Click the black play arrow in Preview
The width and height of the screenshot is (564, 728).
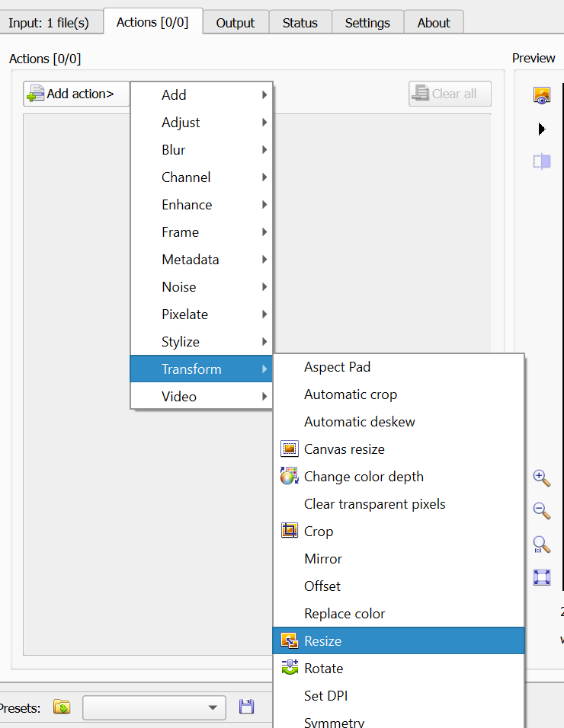pos(542,129)
